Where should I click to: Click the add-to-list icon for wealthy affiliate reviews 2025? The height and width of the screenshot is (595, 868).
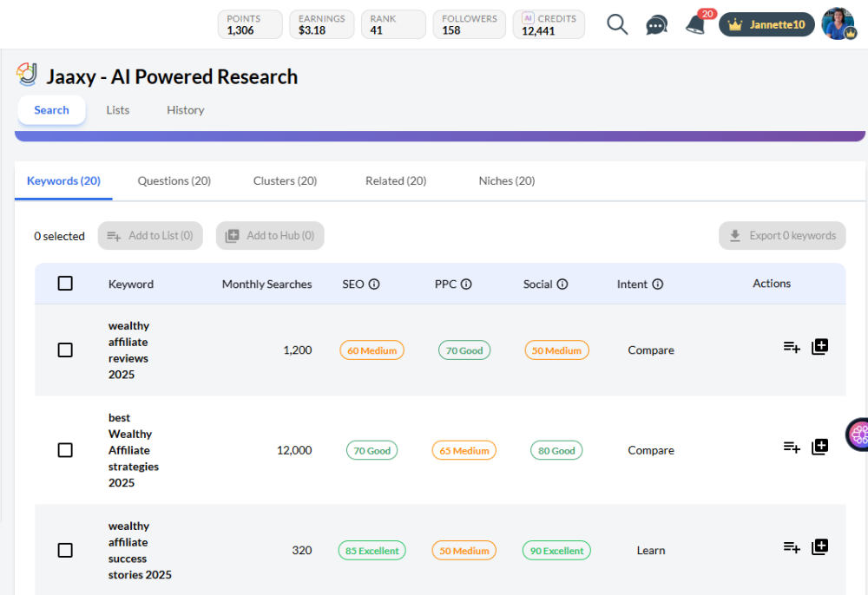pos(792,347)
